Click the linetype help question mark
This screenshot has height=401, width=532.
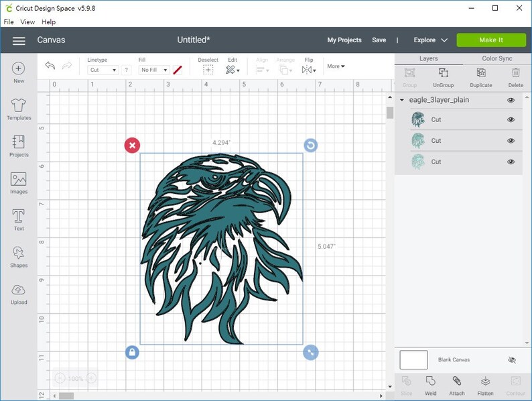(126, 70)
